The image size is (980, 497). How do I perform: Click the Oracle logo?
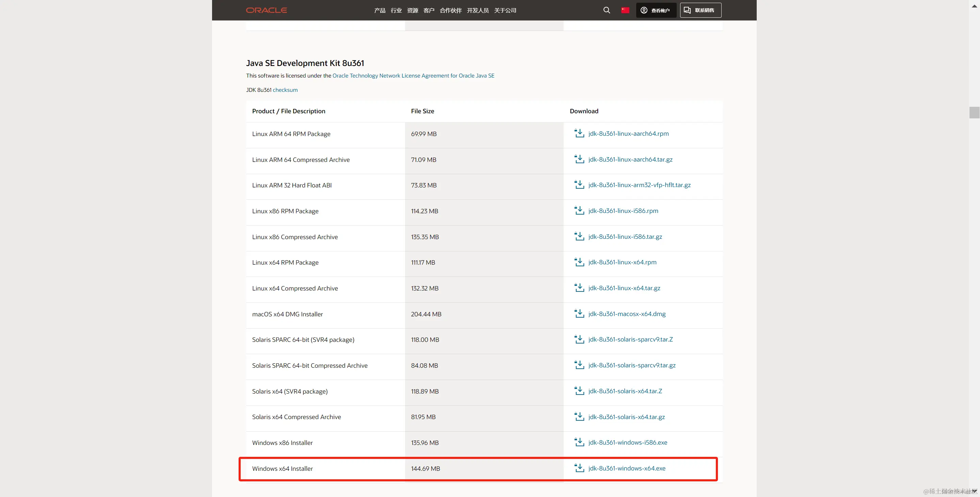pos(266,10)
